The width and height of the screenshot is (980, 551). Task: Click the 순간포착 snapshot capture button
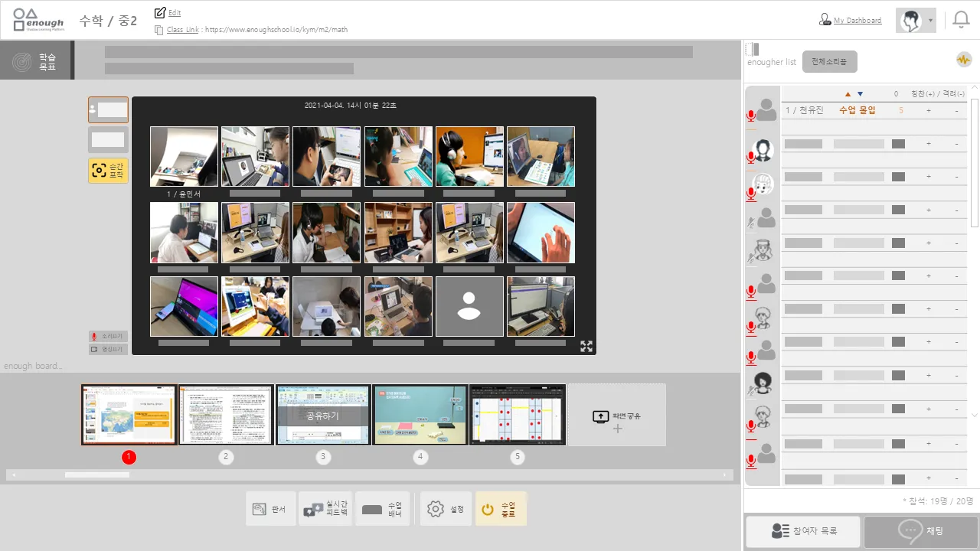[x=108, y=171]
